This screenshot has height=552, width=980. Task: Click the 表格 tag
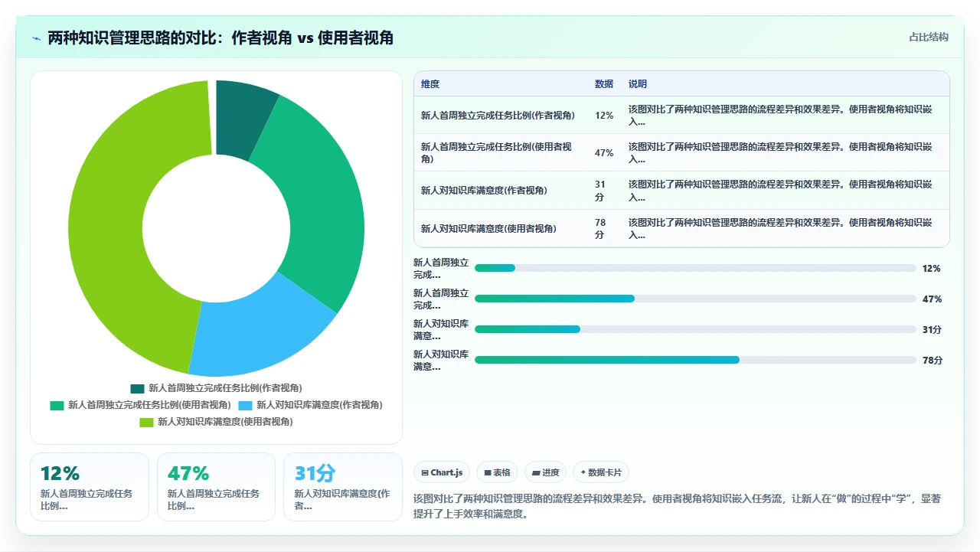498,472
